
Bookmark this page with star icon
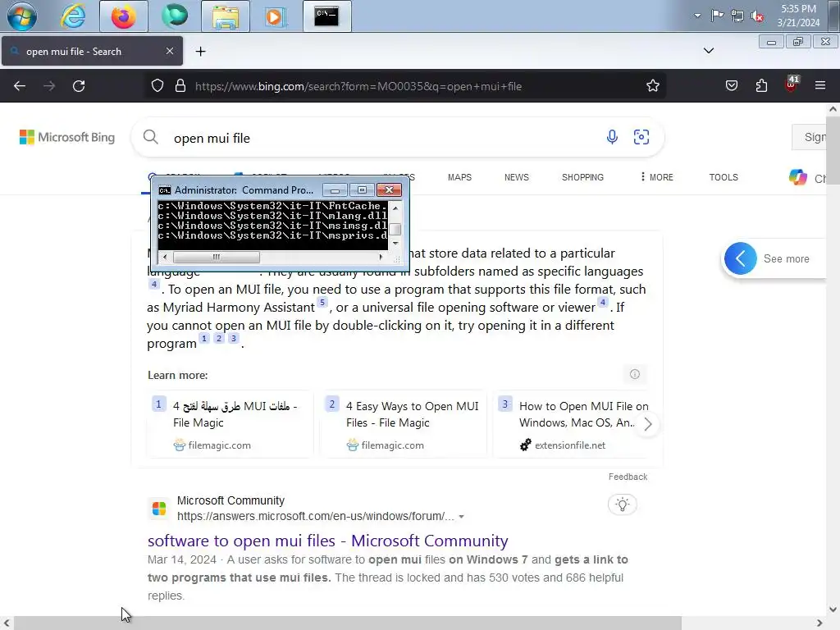[652, 85]
